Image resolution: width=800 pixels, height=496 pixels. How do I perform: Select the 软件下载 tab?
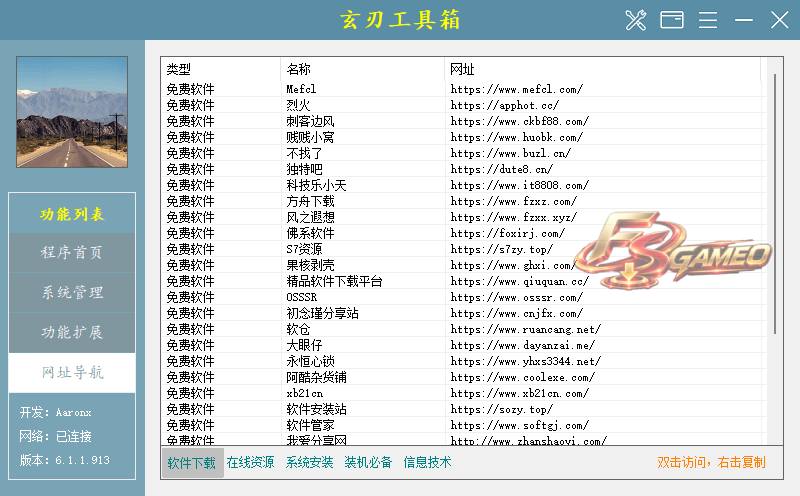tap(192, 463)
